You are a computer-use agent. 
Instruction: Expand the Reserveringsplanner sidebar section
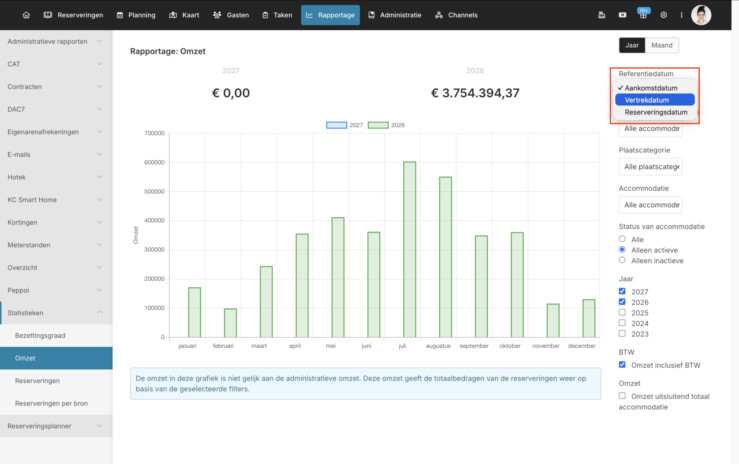(x=56, y=426)
